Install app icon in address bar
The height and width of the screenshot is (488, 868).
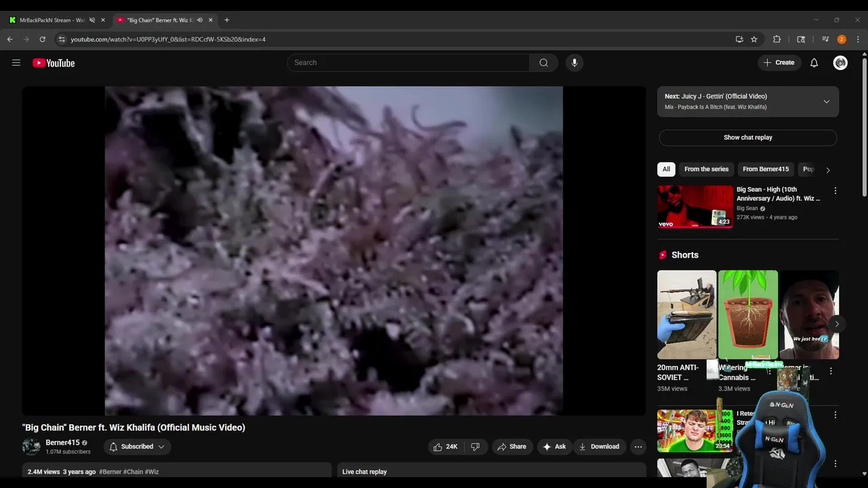point(739,39)
